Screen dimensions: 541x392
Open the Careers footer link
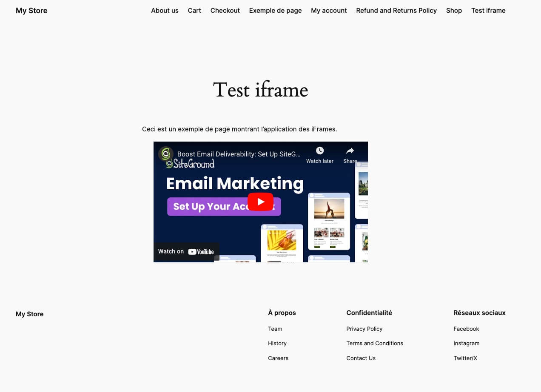[278, 358]
